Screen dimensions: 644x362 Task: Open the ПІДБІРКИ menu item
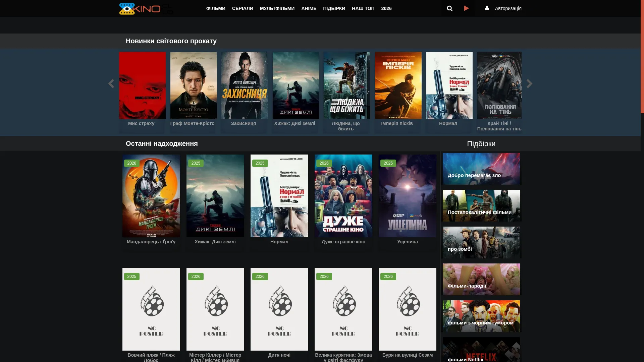tap(334, 8)
